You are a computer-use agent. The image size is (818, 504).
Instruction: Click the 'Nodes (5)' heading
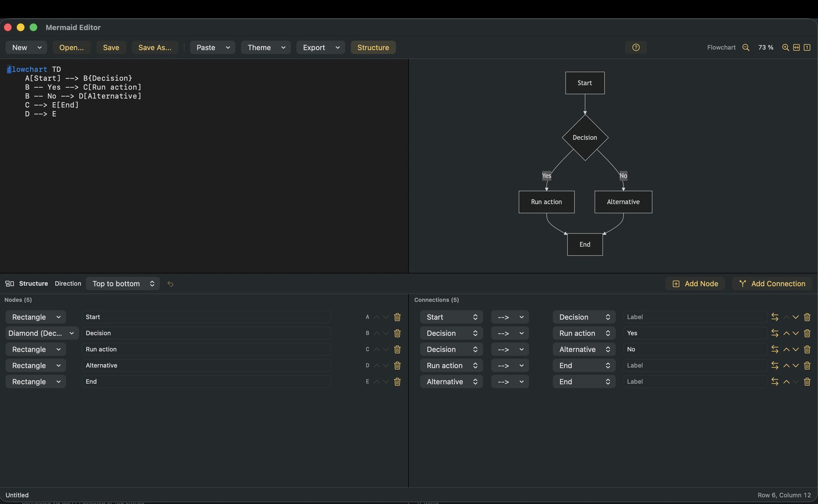click(18, 300)
